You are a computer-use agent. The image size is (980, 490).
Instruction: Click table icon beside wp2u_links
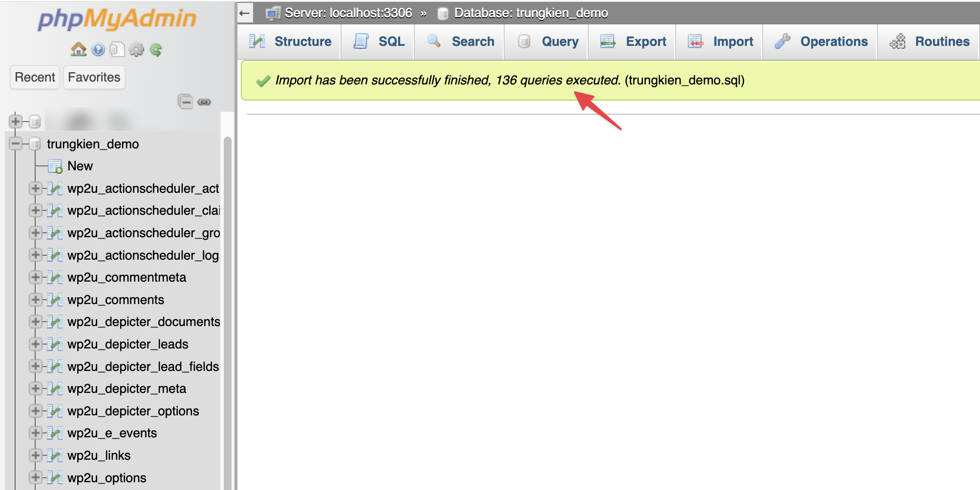pos(55,455)
